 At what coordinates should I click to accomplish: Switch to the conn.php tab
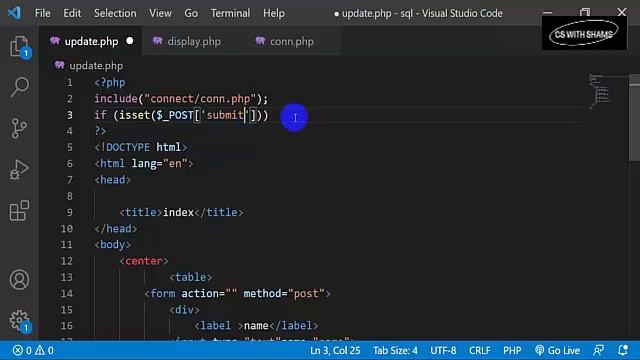pos(292,41)
